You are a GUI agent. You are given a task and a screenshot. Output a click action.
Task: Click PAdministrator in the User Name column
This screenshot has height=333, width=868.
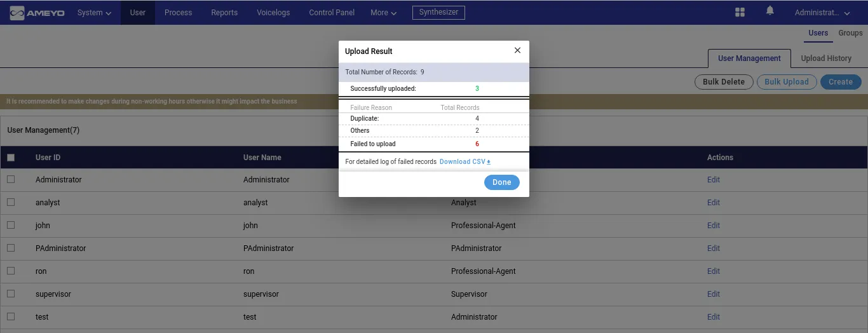pyautogui.click(x=268, y=248)
